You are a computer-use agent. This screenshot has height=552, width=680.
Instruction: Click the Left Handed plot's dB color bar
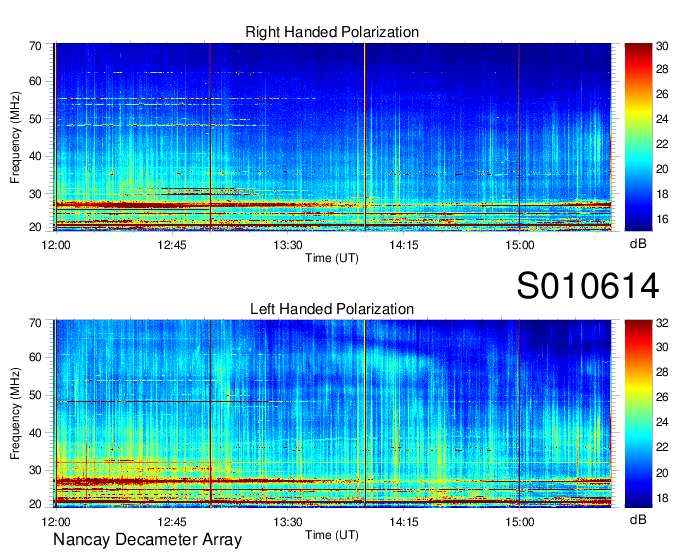pos(638,414)
